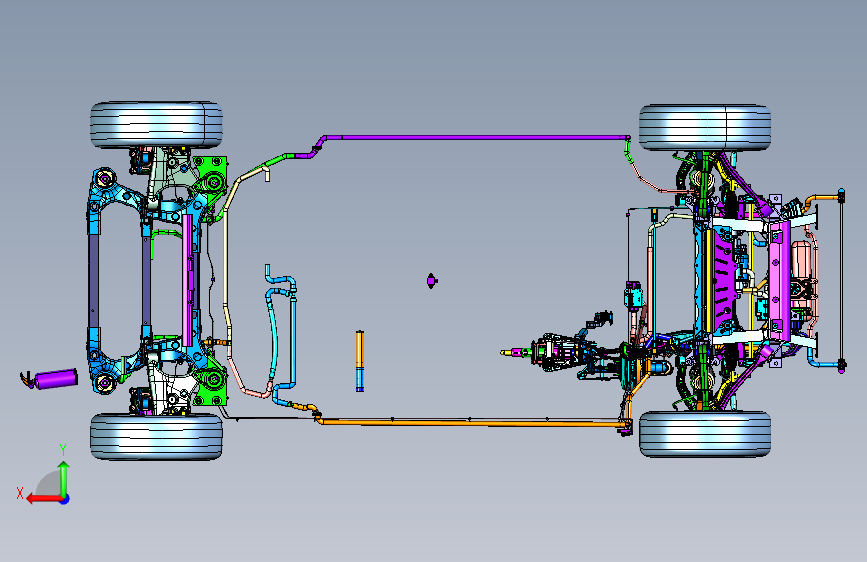867x562 pixels.
Task: Click the blue Z axis dot at the triad origin
Action: click(x=65, y=499)
